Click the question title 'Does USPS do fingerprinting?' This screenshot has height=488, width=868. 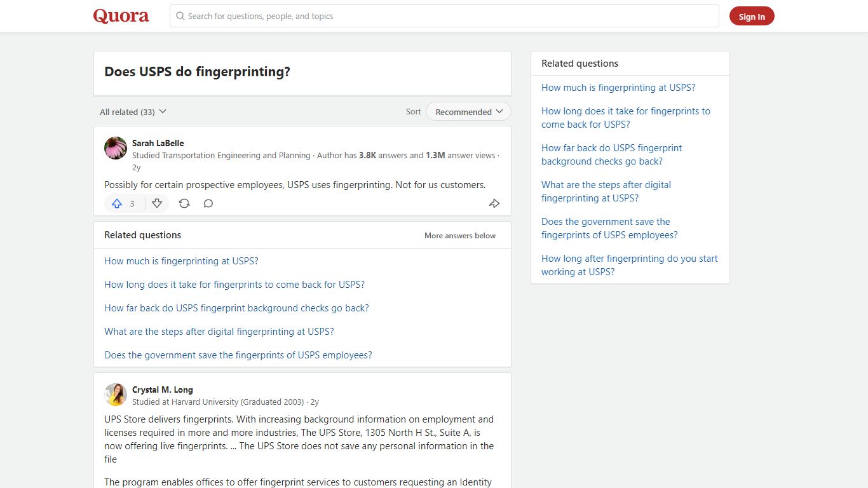[197, 72]
